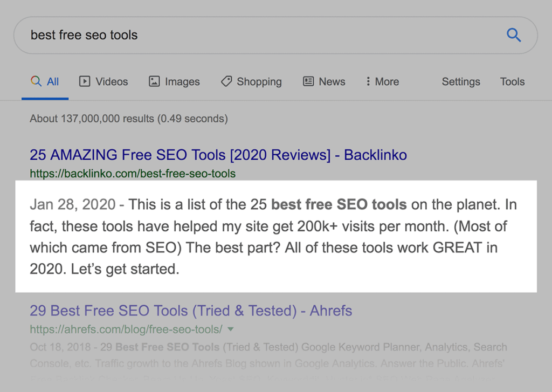This screenshot has width=552, height=392.
Task: Click the colored magnifier icon beside All
Action: point(36,81)
